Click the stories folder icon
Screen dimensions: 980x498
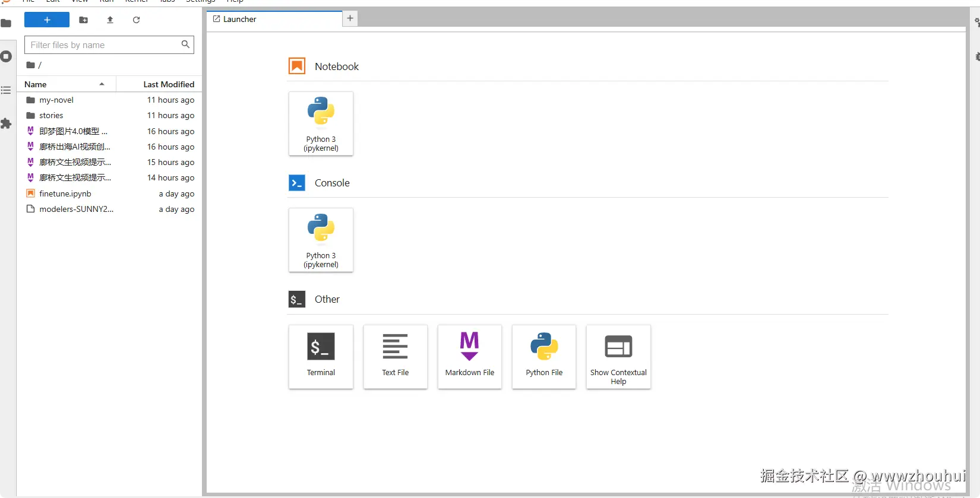[x=30, y=115]
